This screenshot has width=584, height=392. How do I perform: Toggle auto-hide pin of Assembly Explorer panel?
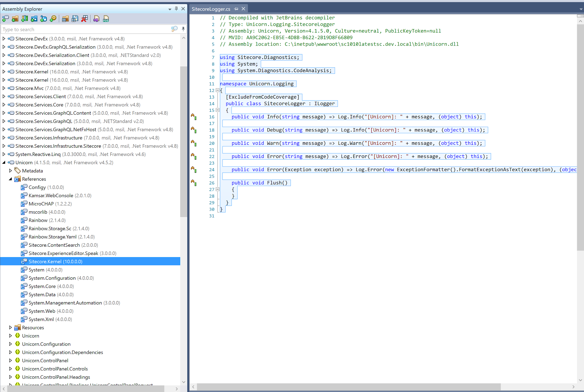point(176,9)
